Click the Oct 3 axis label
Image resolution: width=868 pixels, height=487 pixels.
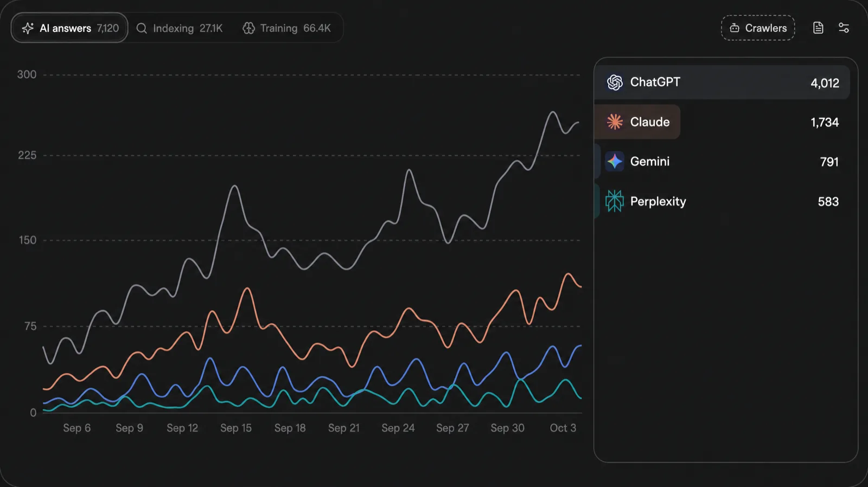pos(563,428)
